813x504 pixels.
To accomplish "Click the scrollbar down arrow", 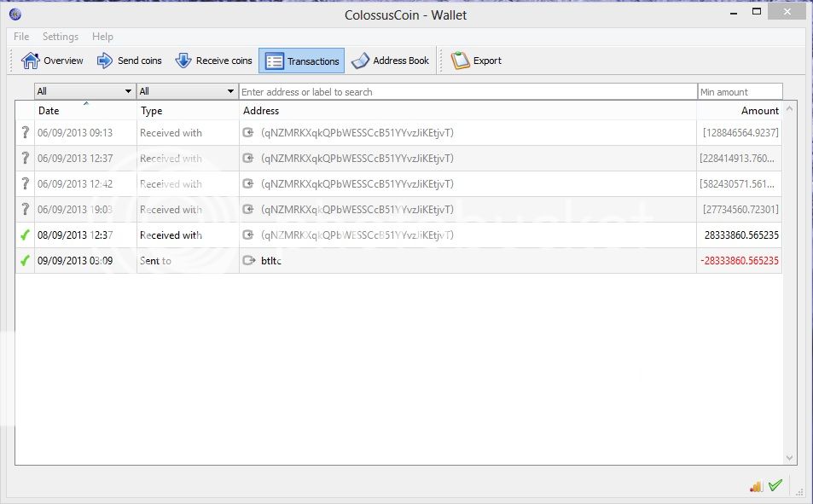I will 789,458.
